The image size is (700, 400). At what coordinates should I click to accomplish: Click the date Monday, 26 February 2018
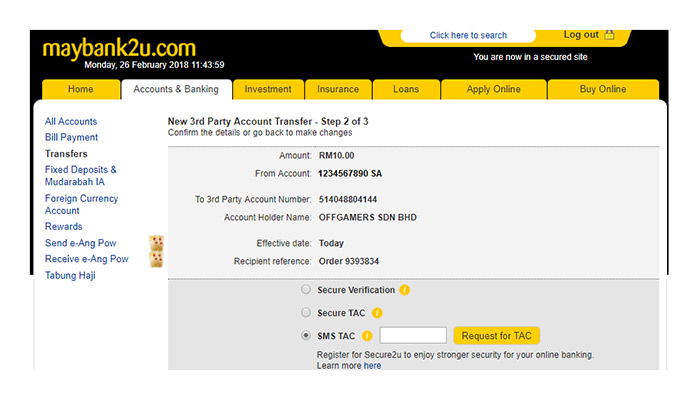(137, 65)
